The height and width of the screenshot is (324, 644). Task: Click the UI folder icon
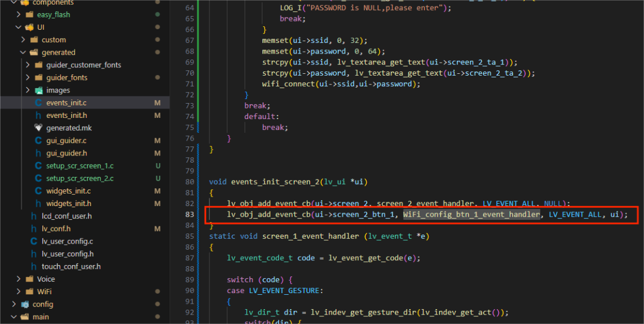pos(29,27)
